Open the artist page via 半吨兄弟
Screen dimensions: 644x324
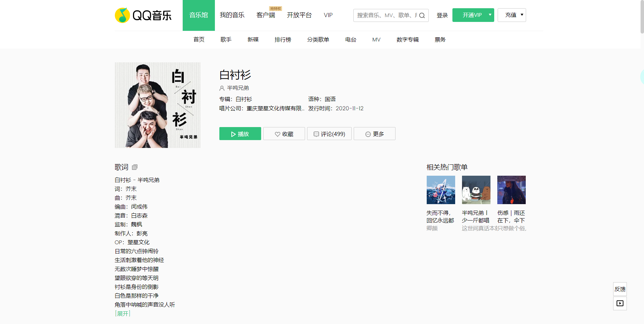238,88
